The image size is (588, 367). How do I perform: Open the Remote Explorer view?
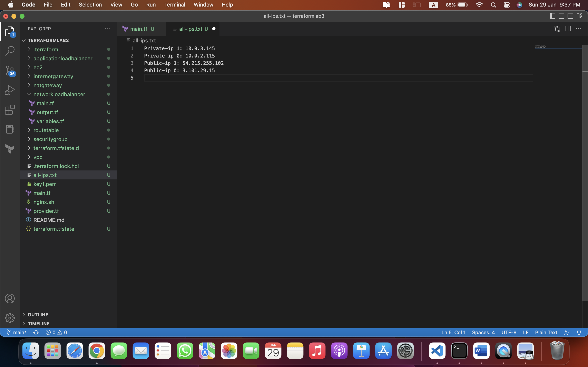coord(10,129)
